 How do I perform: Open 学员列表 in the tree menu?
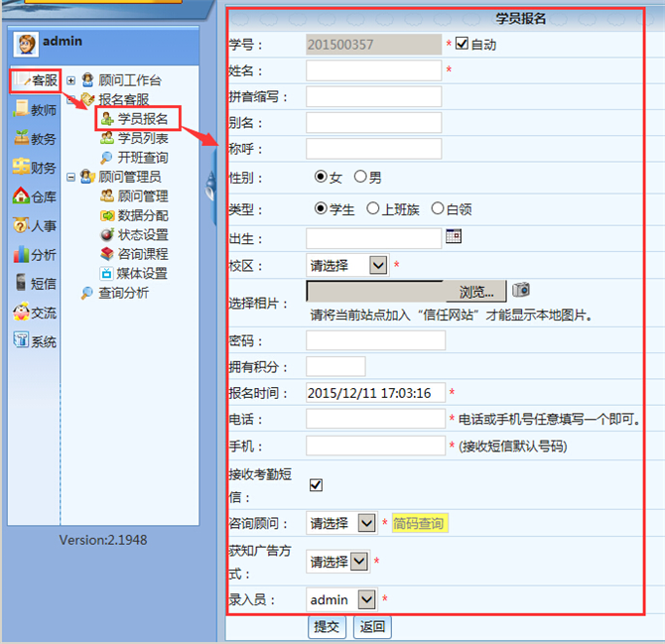[142, 138]
